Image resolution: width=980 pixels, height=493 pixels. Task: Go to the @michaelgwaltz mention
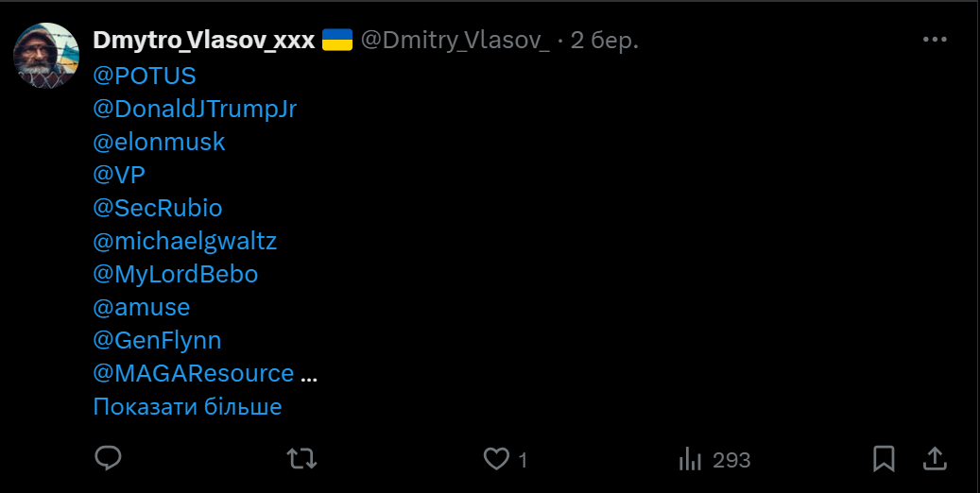point(184,241)
